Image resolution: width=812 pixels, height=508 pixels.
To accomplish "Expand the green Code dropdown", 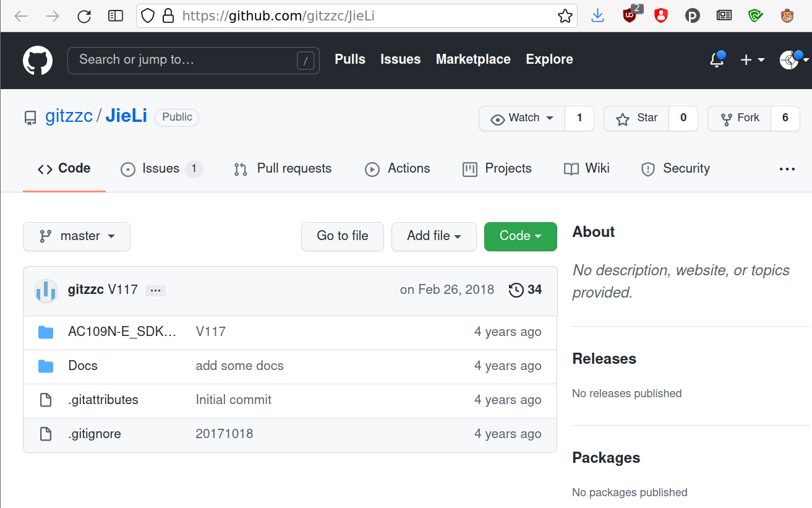I will tap(520, 236).
